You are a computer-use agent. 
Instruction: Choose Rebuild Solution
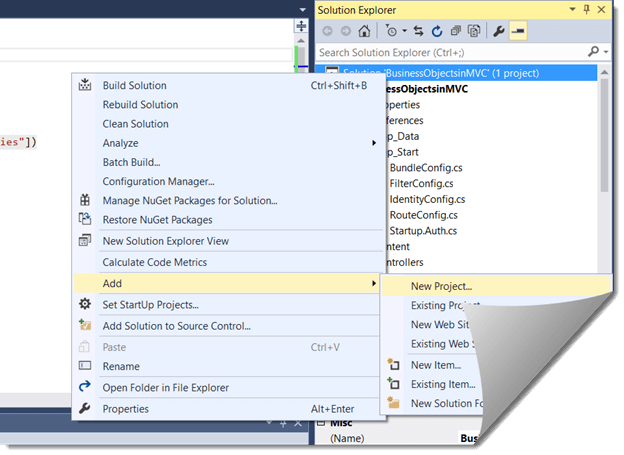click(229, 105)
